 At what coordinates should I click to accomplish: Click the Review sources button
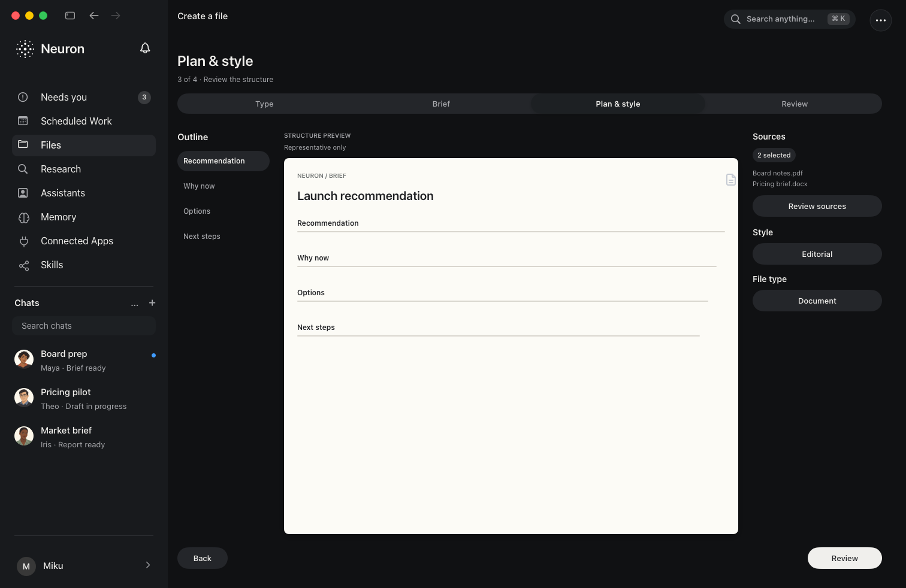[817, 206]
